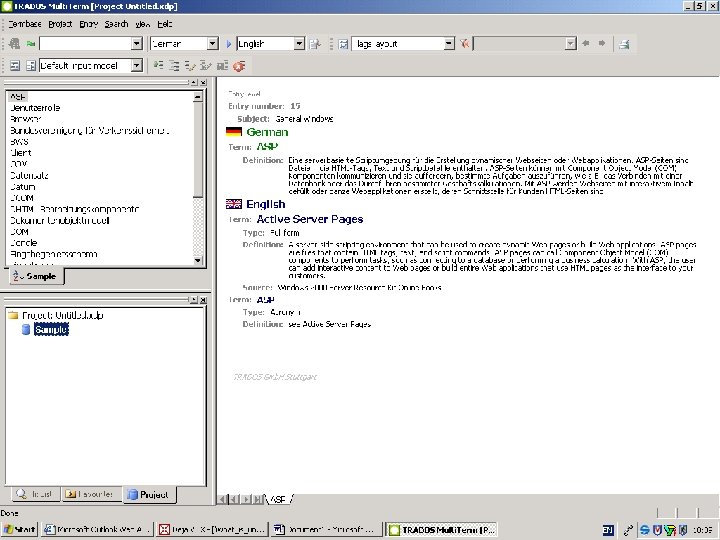Switch to Microsoft Outlook in the taskbar
Viewport: 720px width, 540px height.
pyautogui.click(x=96, y=529)
